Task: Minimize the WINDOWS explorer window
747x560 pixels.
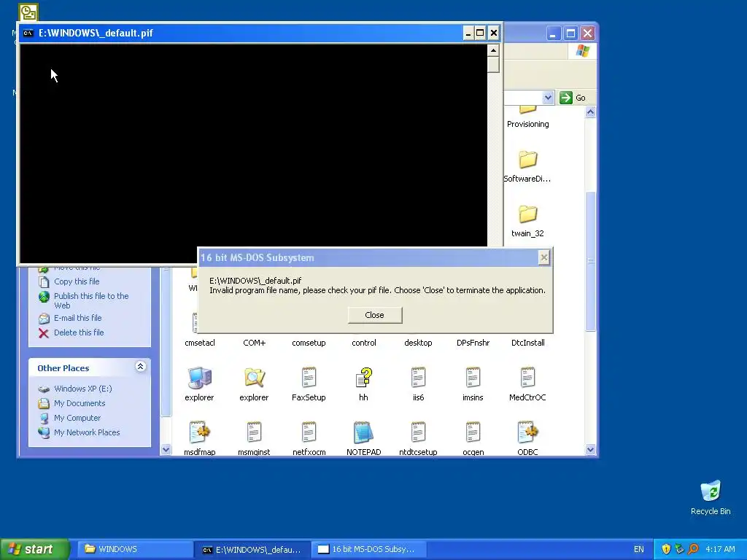Action: (553, 34)
